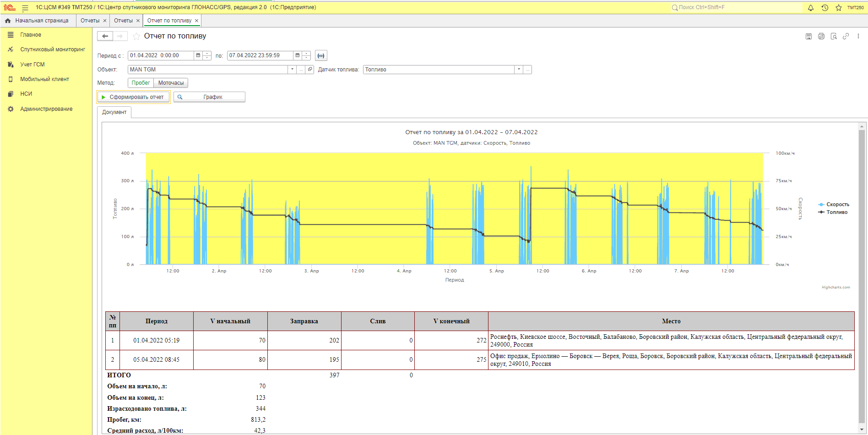Click the standard period selection icon

click(x=321, y=55)
